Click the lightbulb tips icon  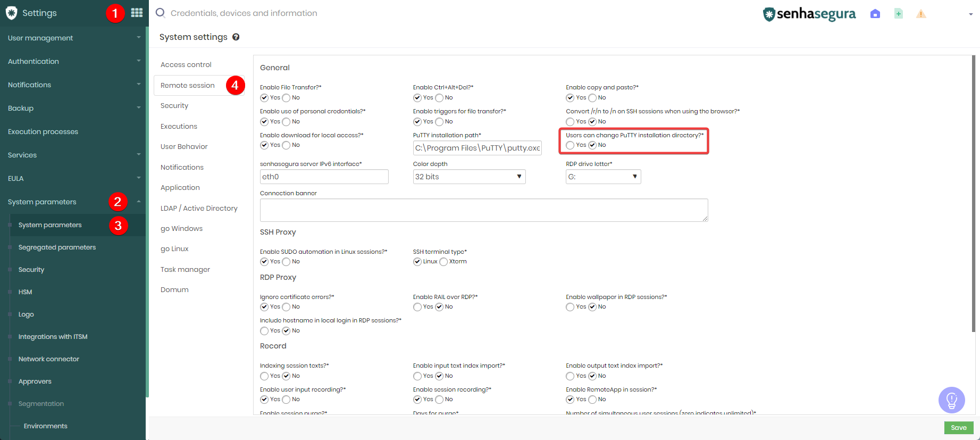(952, 400)
